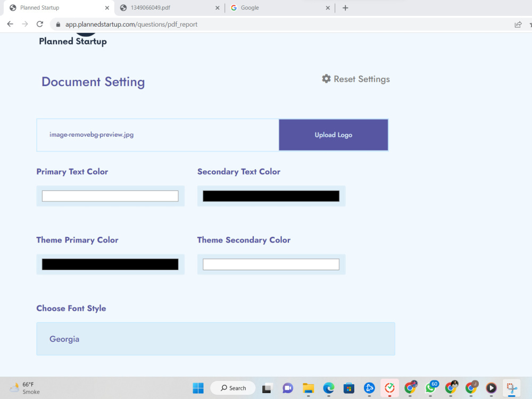
Task: Go forward in the browser
Action: point(25,24)
